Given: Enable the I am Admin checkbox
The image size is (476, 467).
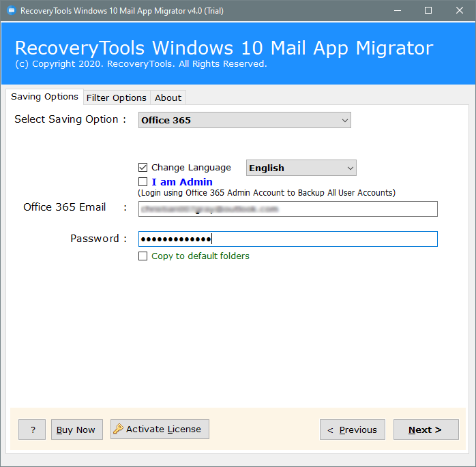Looking at the screenshot, I should (143, 182).
